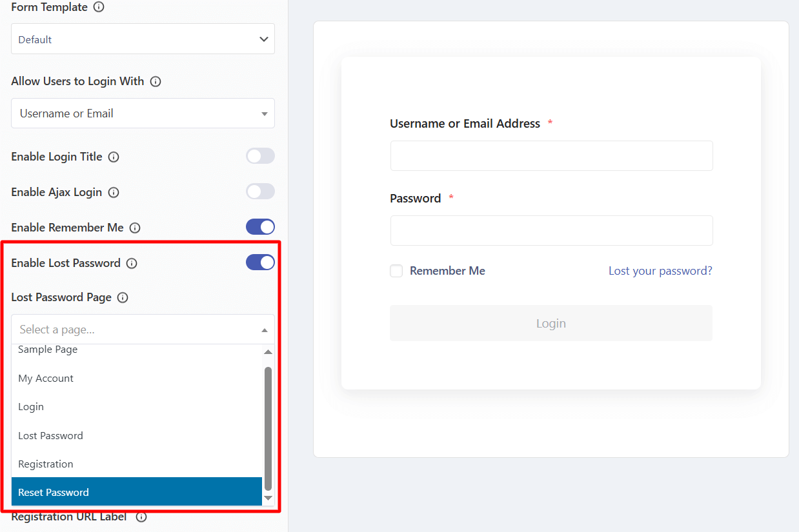Collapse the Select a page dropdown
This screenshot has height=532, width=799.
[143, 330]
